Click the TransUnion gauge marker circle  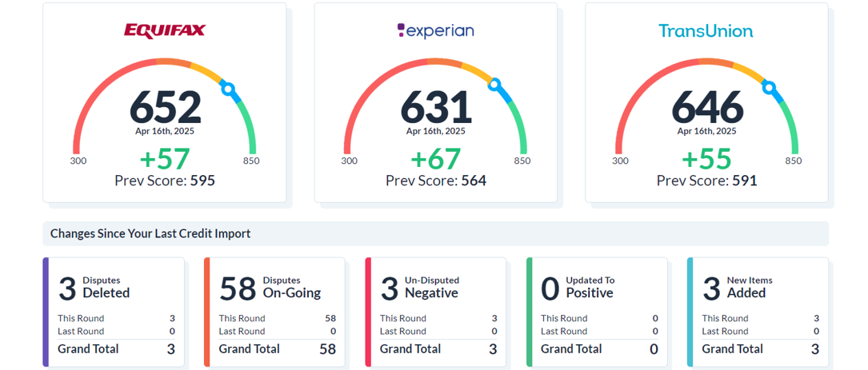tap(768, 86)
